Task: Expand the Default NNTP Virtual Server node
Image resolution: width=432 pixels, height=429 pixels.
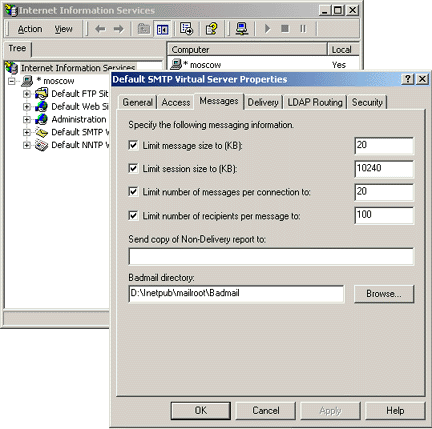Action: coord(27,145)
